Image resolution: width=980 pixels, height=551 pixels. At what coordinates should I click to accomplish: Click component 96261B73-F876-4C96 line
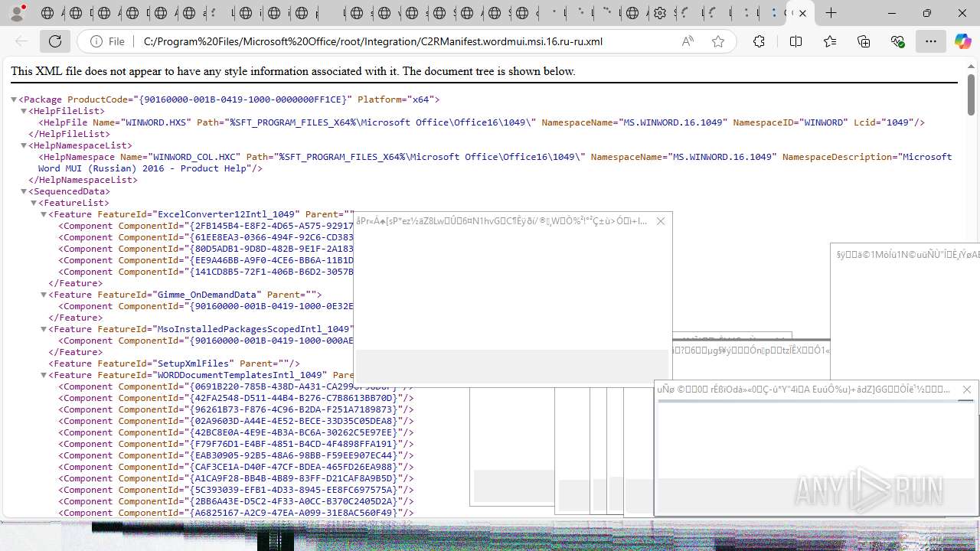coord(236,409)
